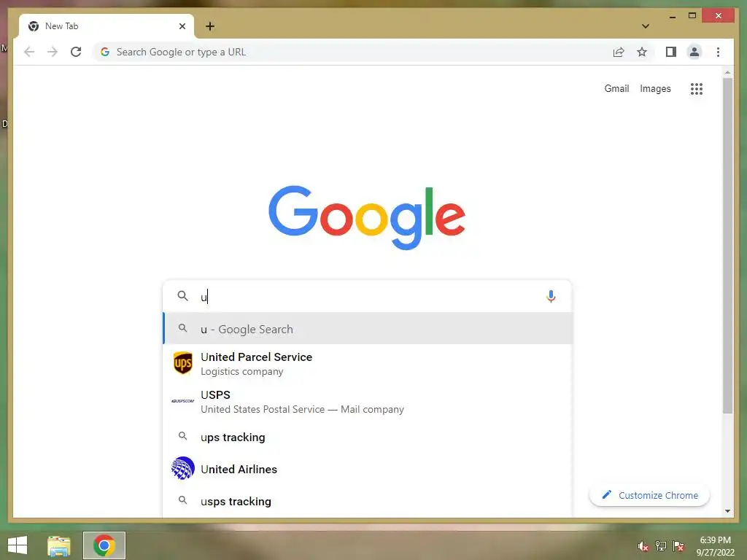Click the page vertical scrollbar thumb
Viewport: 747px width, 560px height.
[x=727, y=245]
